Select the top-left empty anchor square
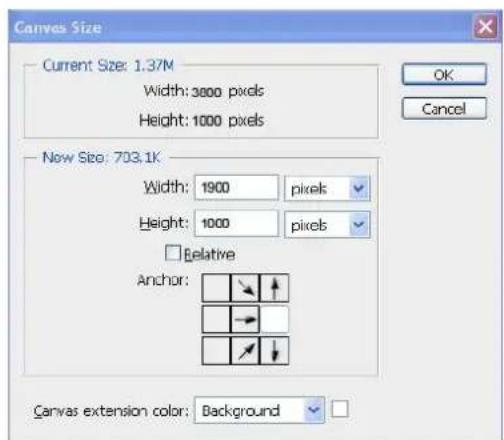504x440 pixels. click(216, 288)
